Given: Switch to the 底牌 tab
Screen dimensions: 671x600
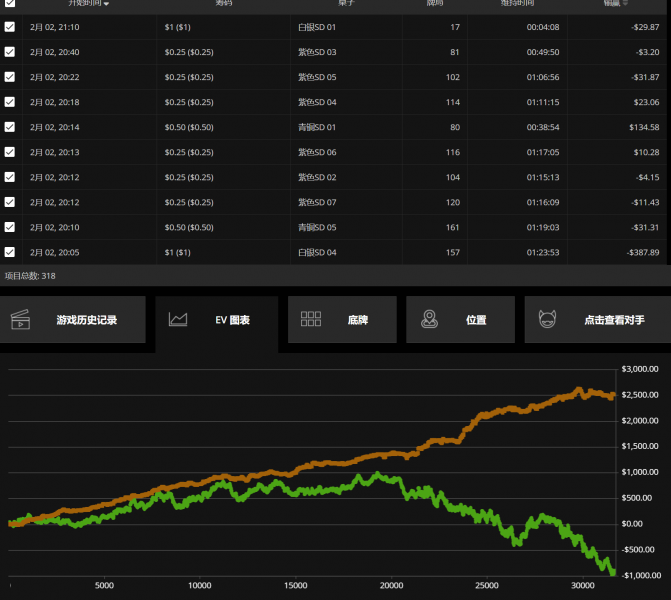Looking at the screenshot, I should pyautogui.click(x=358, y=320).
